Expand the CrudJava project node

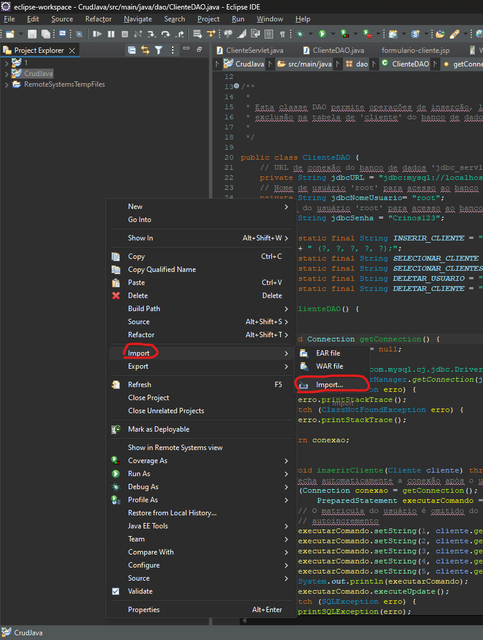[6, 74]
